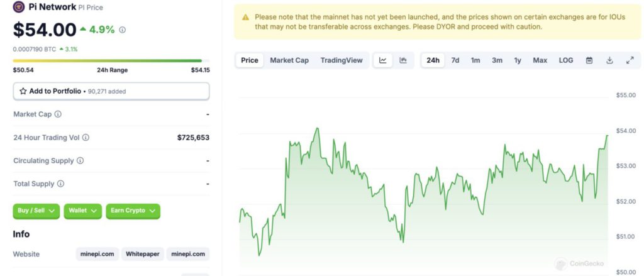Switch to the Market Cap tab
The image size is (644, 276).
pos(289,60)
